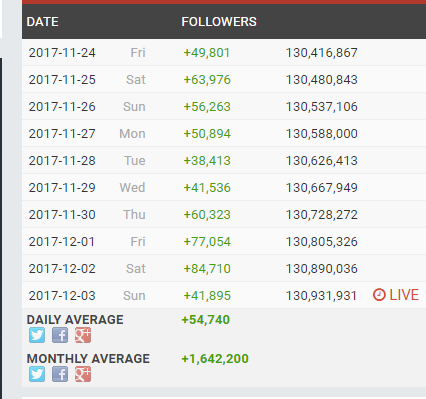Image resolution: width=426 pixels, height=399 pixels.
Task: Click follower gain +56,263
Action: coord(207,107)
